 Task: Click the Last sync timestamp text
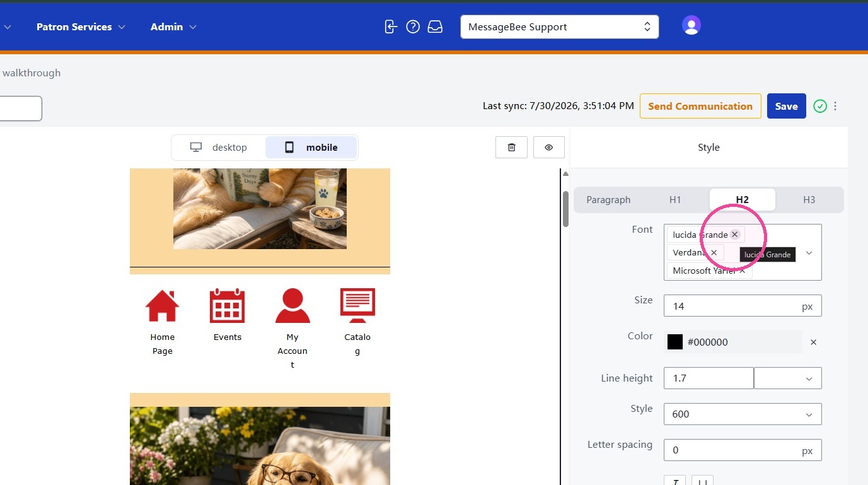pos(558,106)
